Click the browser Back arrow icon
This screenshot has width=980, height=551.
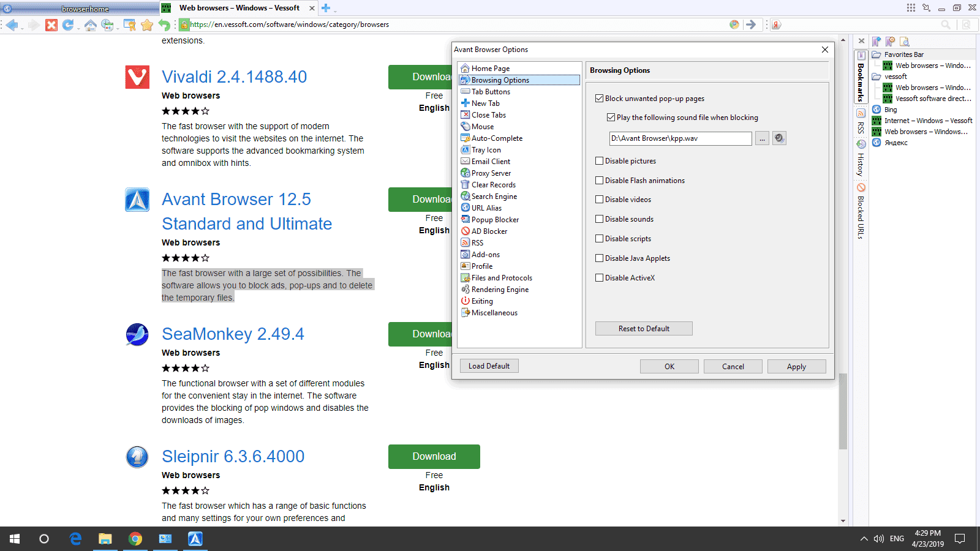point(12,24)
